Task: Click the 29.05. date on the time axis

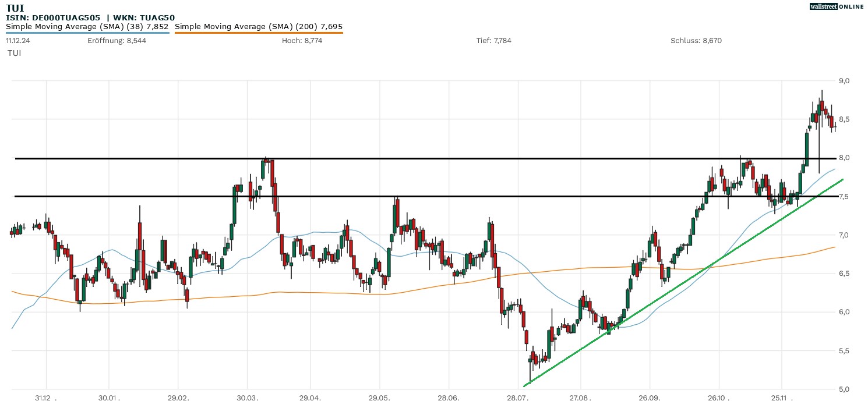Action: point(379,396)
